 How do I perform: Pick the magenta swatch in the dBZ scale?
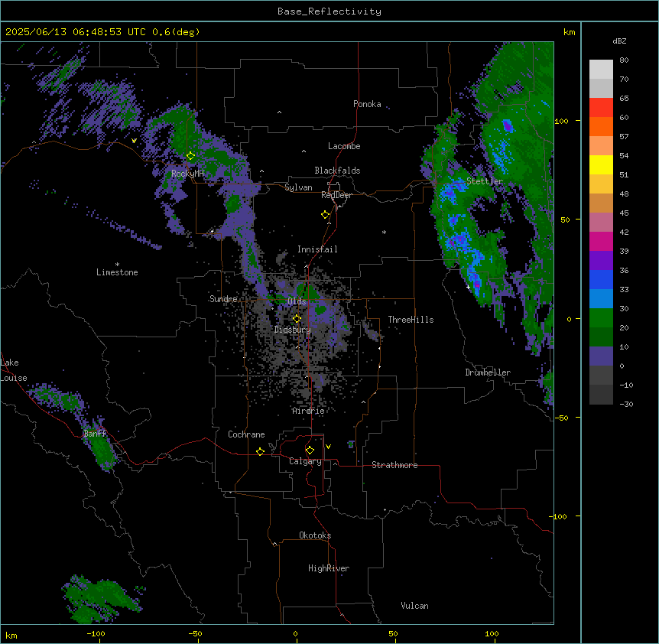tap(601, 241)
